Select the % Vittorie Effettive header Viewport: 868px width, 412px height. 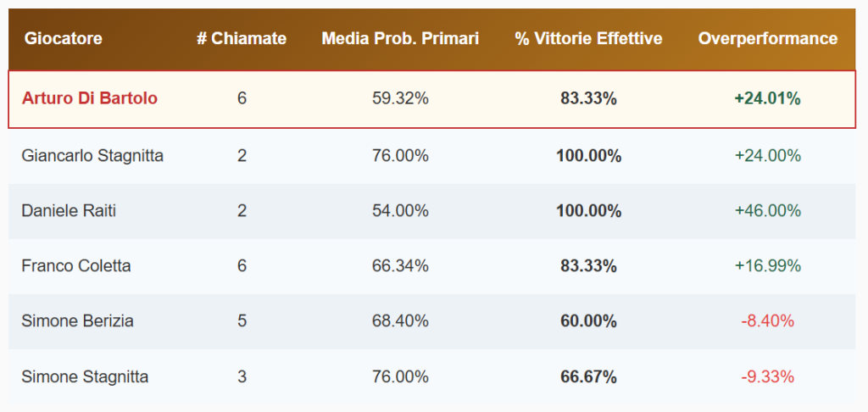click(588, 39)
